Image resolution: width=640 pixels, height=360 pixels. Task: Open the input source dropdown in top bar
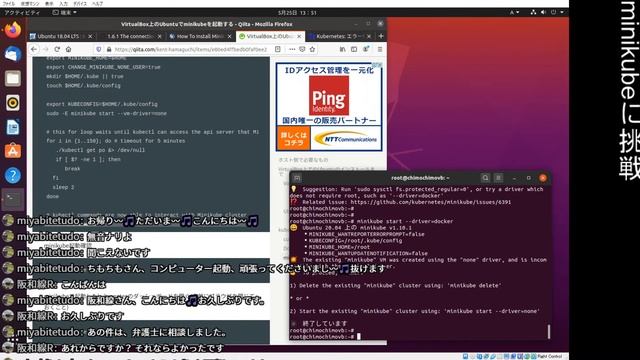[514, 13]
